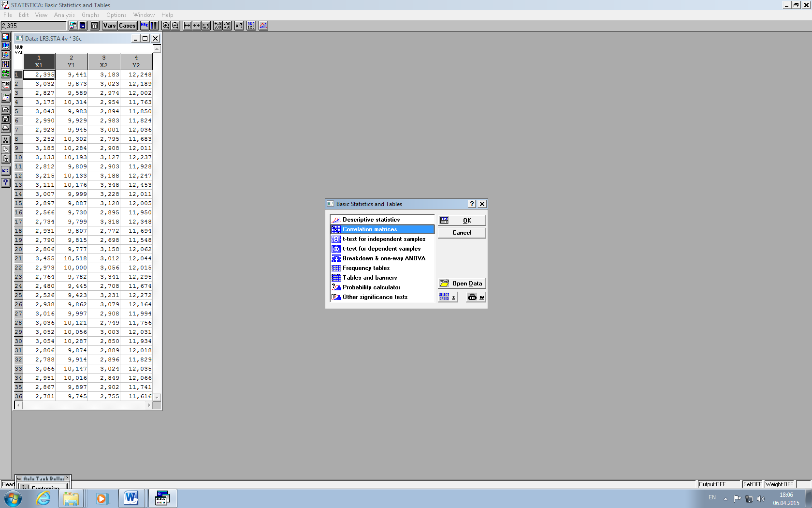
Task: Select the Y2 column header
Action: [x=136, y=61]
